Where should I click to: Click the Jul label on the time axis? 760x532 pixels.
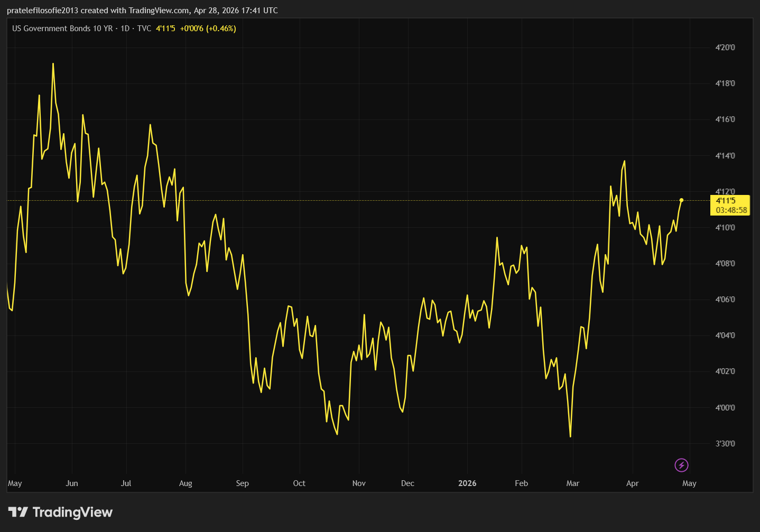tap(126, 483)
